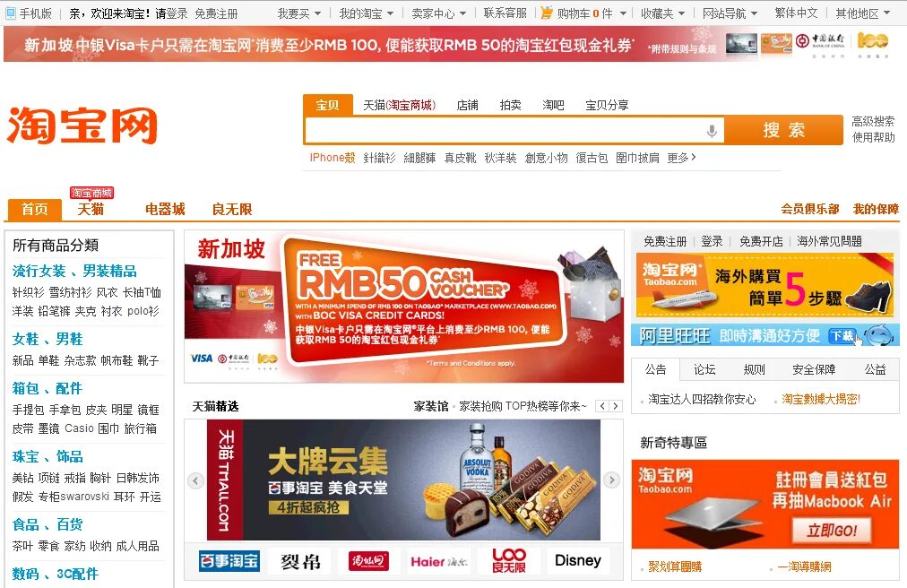Click the small right arrow beside 家装馆
This screenshot has height=588, width=907.
click(616, 406)
